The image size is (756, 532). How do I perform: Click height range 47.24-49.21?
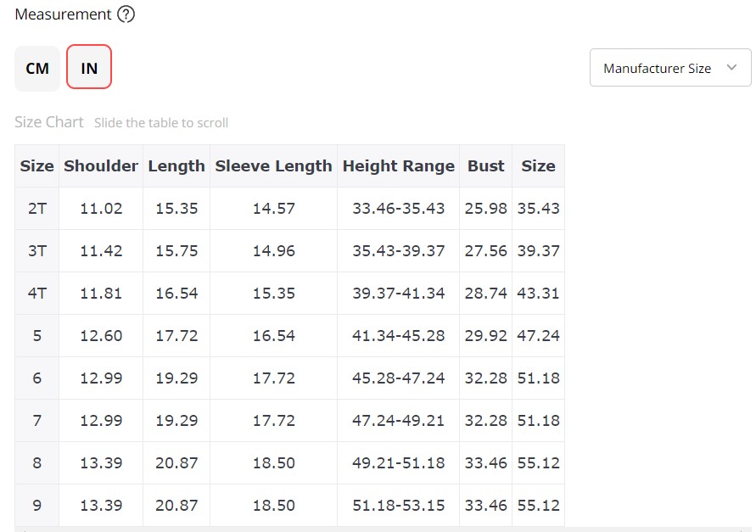tap(398, 421)
